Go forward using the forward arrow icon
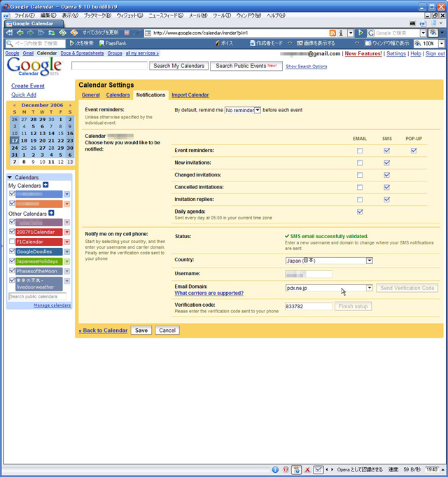Screen dimensions: 448x477 coord(30,32)
